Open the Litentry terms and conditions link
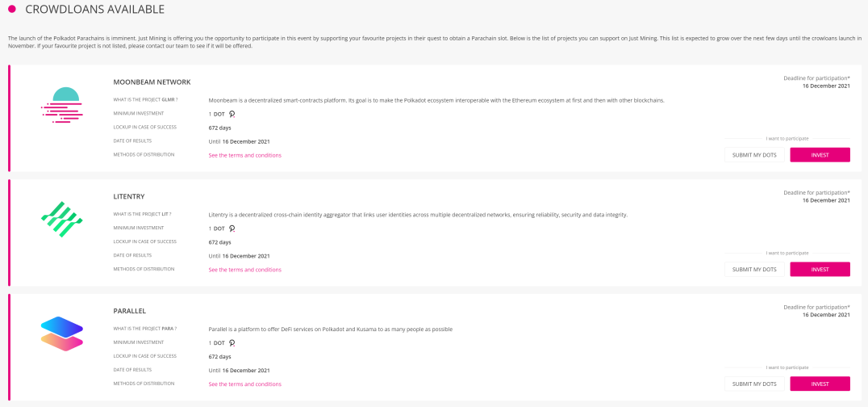This screenshot has width=868, height=407. [x=244, y=270]
